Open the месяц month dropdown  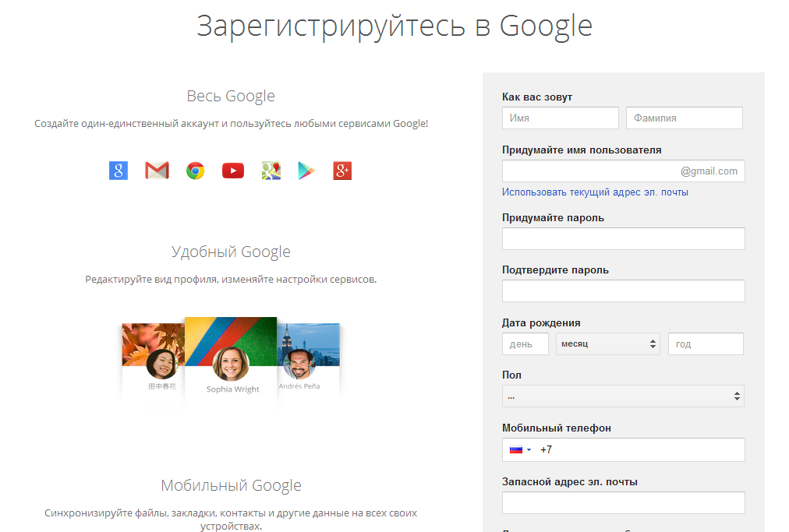tap(608, 344)
